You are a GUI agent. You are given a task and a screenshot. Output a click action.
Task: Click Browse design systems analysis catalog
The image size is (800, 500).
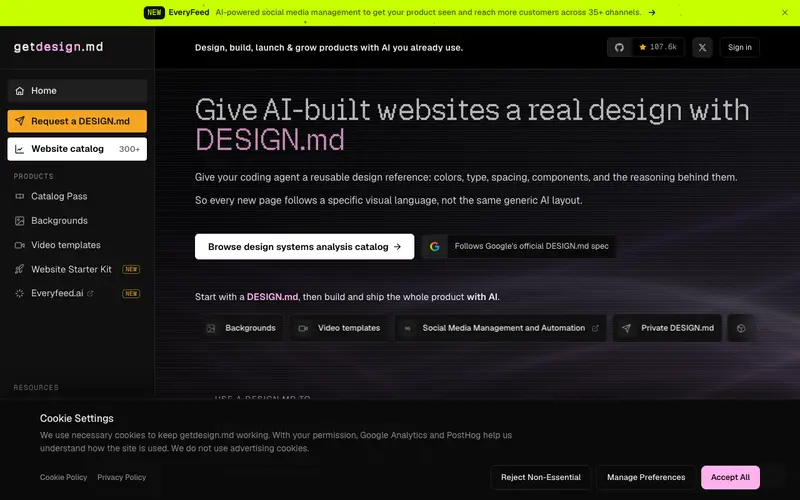305,247
